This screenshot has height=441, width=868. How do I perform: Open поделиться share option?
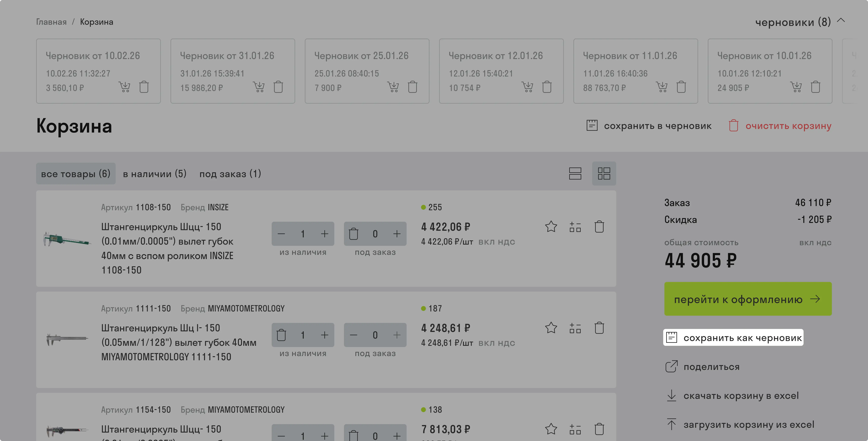click(703, 367)
